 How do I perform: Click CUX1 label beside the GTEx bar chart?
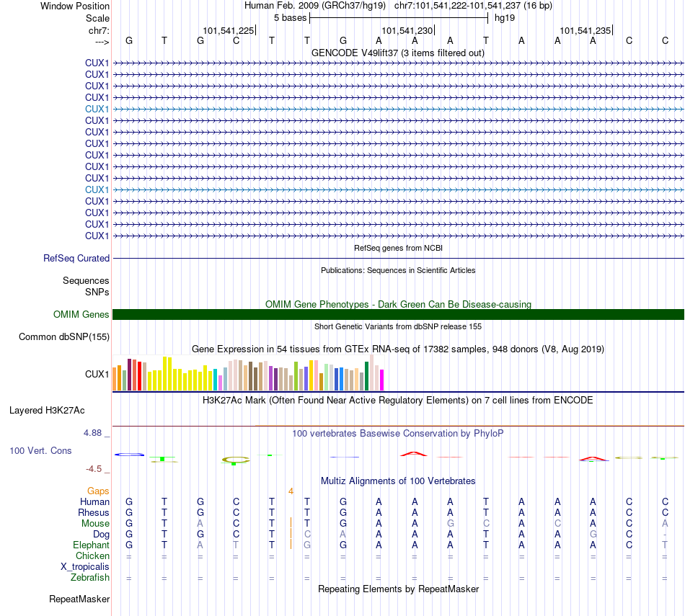[97, 374]
